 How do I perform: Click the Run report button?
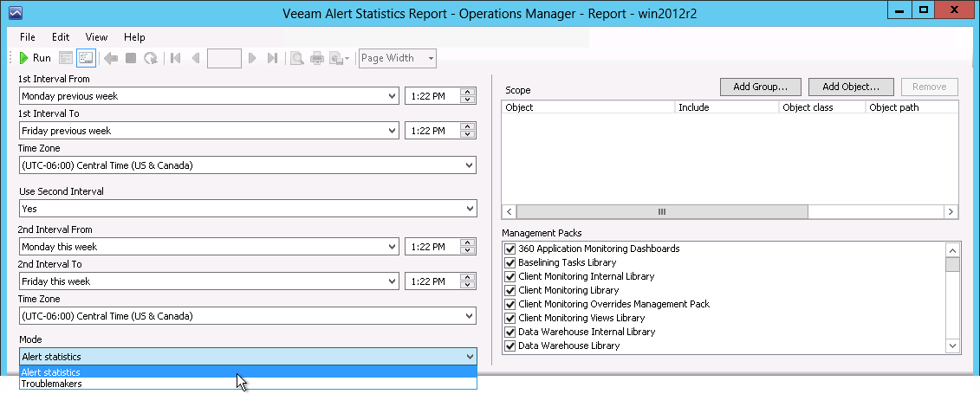[x=35, y=58]
